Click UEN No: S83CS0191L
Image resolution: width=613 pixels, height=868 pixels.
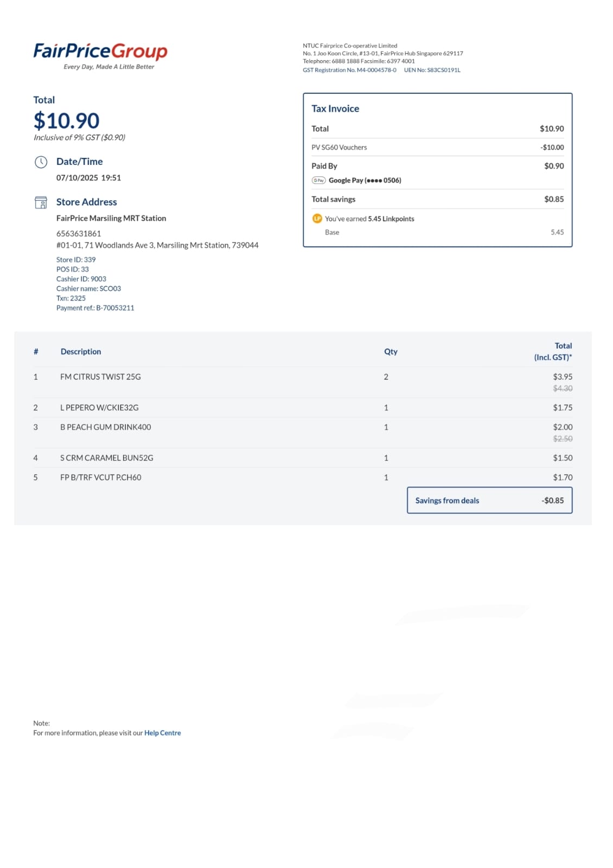pyautogui.click(x=432, y=70)
